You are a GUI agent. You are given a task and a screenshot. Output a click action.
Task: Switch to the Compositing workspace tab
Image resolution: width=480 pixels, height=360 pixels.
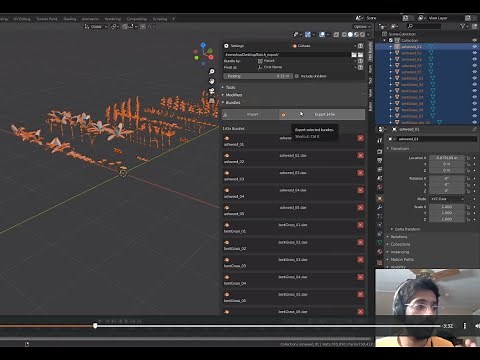pyautogui.click(x=137, y=19)
